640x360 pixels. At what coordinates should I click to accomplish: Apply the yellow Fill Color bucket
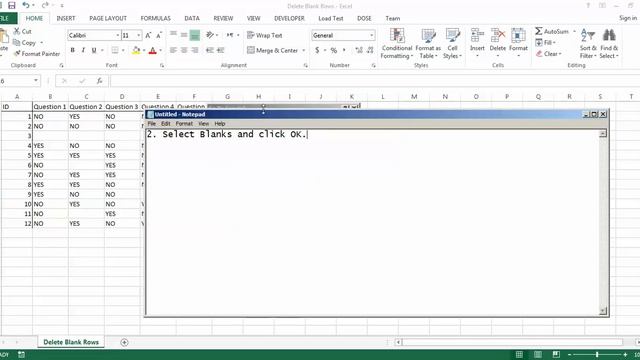tap(136, 50)
